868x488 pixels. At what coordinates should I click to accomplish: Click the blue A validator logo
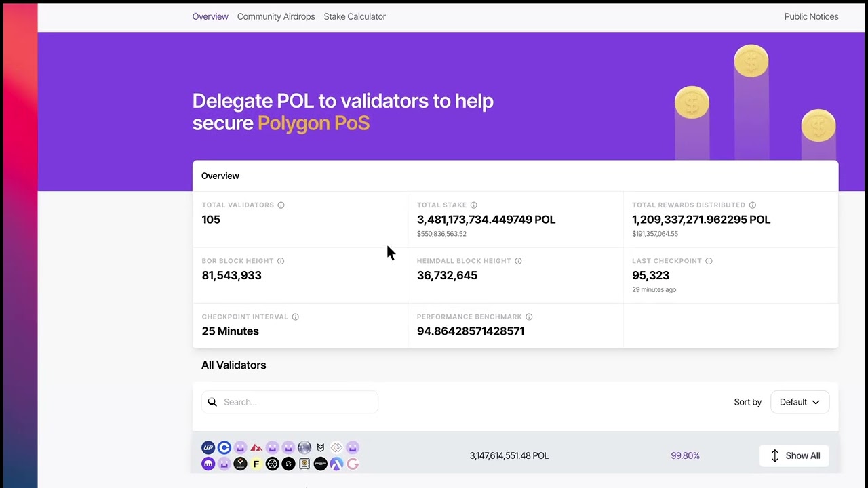(336, 464)
